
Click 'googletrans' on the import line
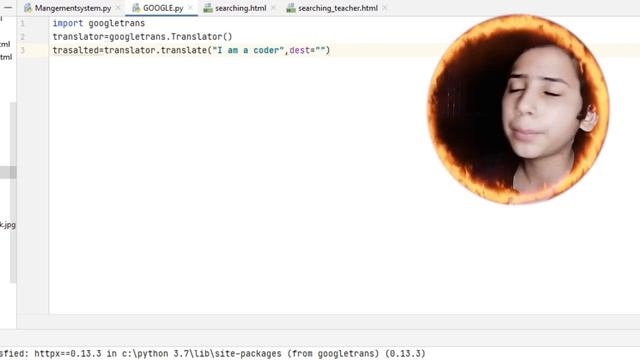point(117,23)
